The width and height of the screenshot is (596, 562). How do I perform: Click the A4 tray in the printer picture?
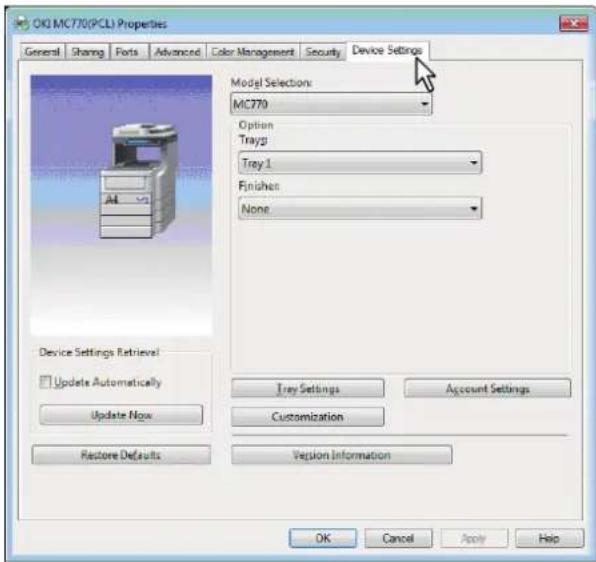125,199
